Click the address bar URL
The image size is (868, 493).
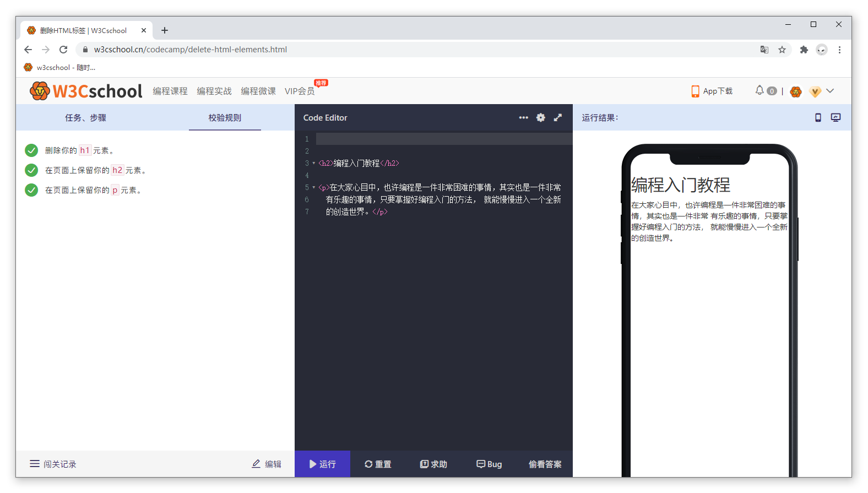(191, 50)
